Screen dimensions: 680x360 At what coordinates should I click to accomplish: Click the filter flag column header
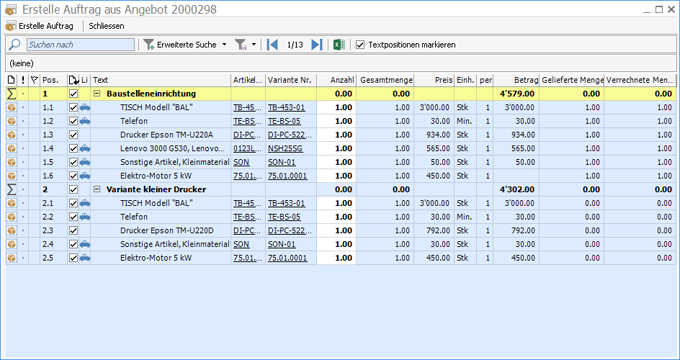(34, 80)
